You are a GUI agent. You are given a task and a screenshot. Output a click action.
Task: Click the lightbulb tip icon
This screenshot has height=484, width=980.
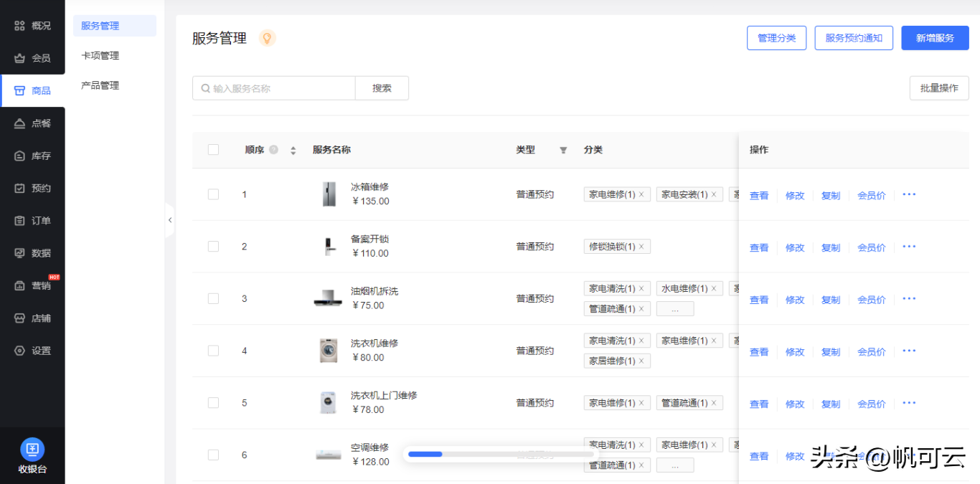(267, 38)
